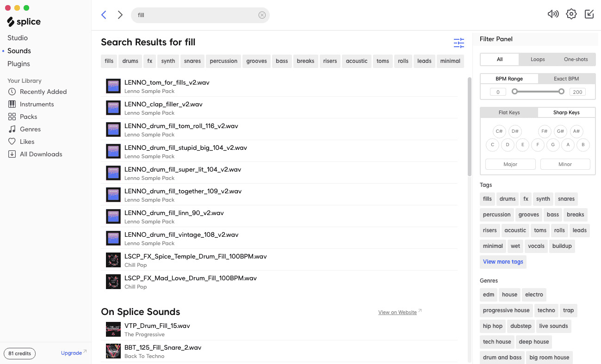Click the collapse window arrow icon

pos(589,14)
